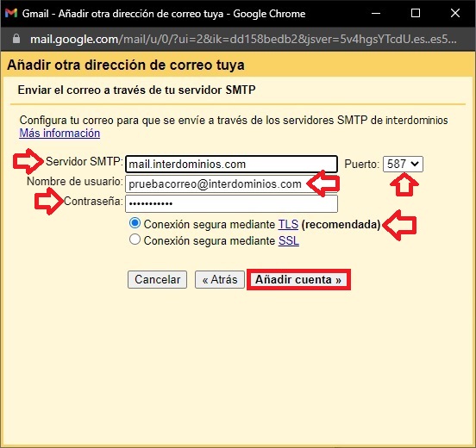Maximize the Chrome popup window
This screenshot has width=476, height=448.
coord(416,13)
